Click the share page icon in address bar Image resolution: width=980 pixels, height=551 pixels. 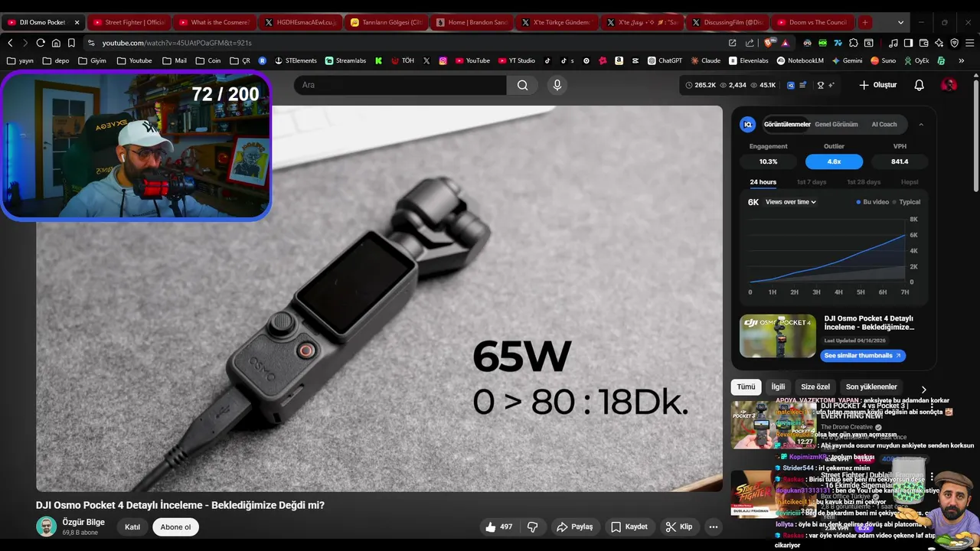tap(750, 43)
